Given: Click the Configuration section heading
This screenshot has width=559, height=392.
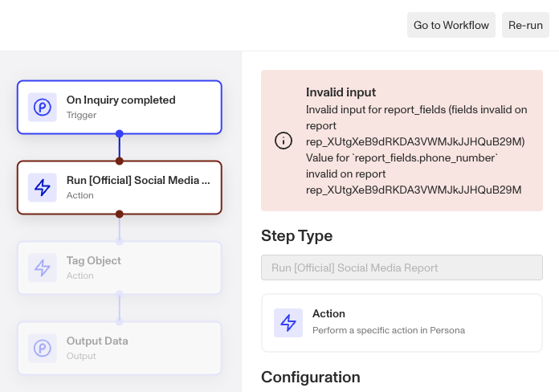Looking at the screenshot, I should (x=311, y=377).
